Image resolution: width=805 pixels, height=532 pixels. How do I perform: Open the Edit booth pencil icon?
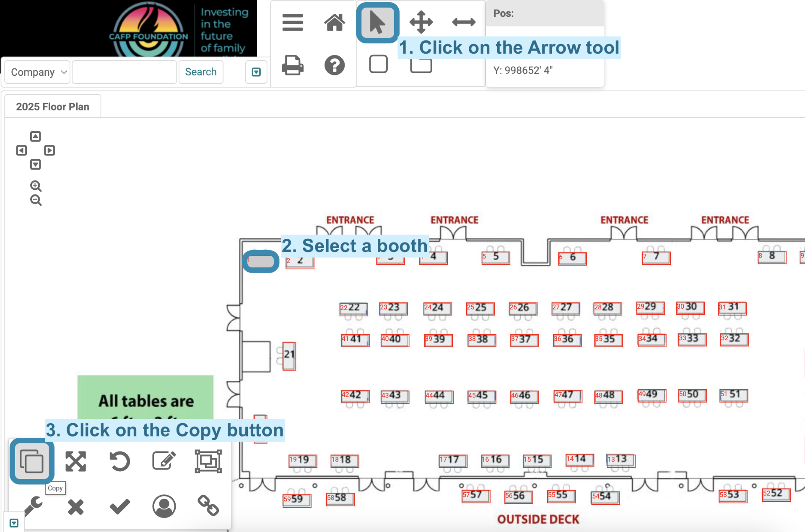click(164, 461)
